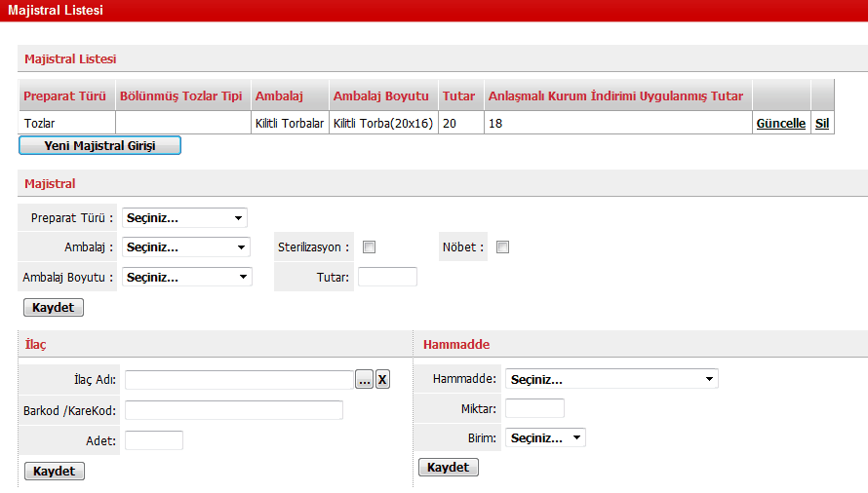The height and width of the screenshot is (493, 868).
Task: Expand the Birim unit dropdown
Action: pyautogui.click(x=545, y=438)
